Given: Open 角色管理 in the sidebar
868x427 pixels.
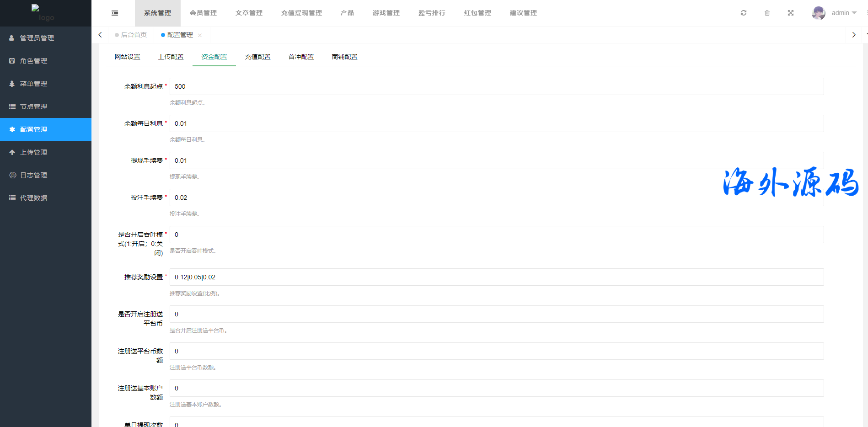Looking at the screenshot, I should tap(33, 61).
